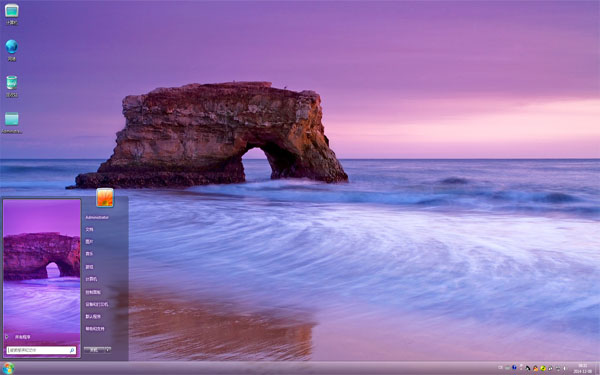Image resolution: width=600 pixels, height=375 pixels.
Task: Click the volume speaker tray icon
Action: 564,368
